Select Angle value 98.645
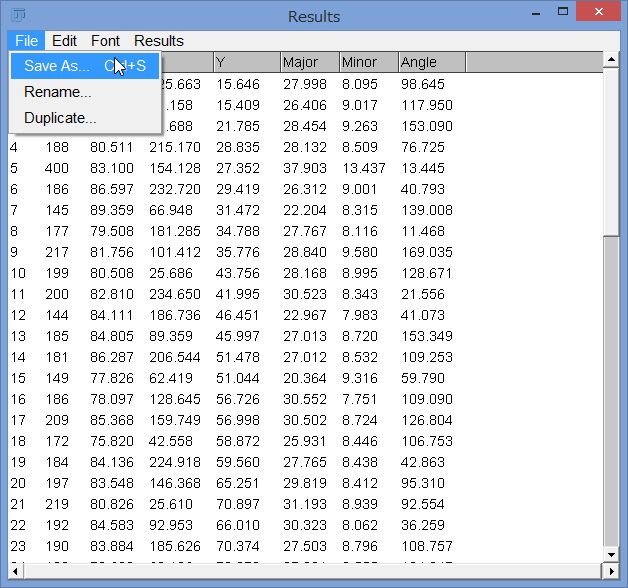Image resolution: width=628 pixels, height=588 pixels. point(423,85)
